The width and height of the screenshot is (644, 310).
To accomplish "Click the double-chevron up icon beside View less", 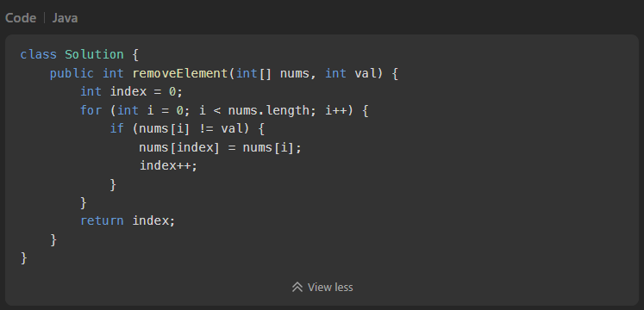I will coord(297,288).
